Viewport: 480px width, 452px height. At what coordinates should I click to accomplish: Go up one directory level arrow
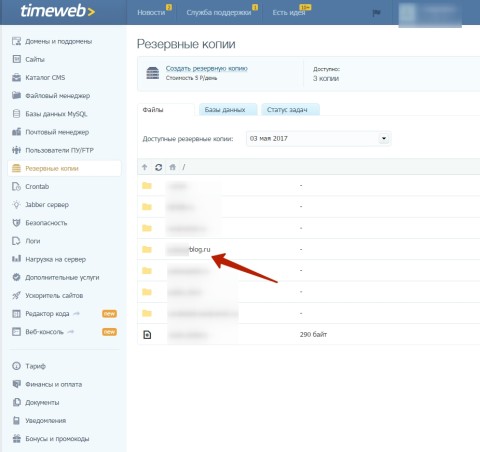144,167
